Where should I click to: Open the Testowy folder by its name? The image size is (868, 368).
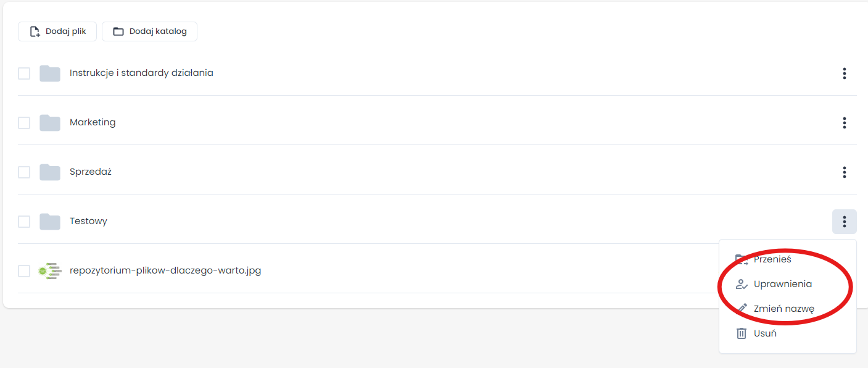(88, 221)
